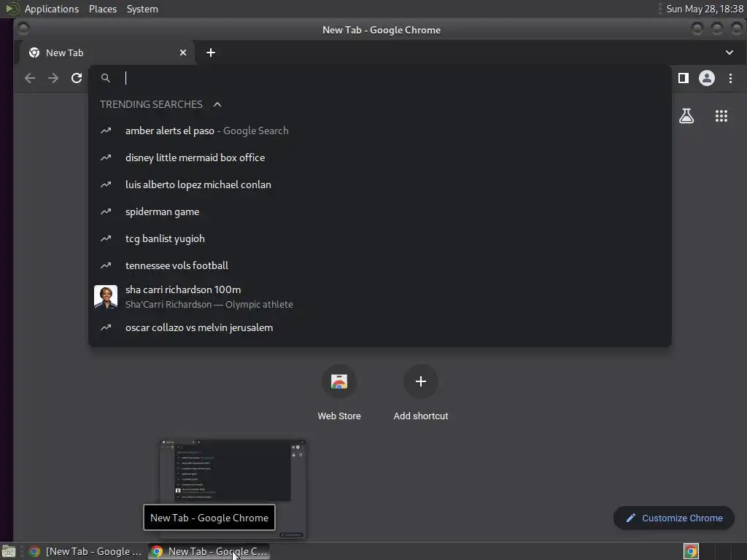747x560 pixels.
Task: Open Chrome three-dot menu
Action: pyautogui.click(x=730, y=78)
